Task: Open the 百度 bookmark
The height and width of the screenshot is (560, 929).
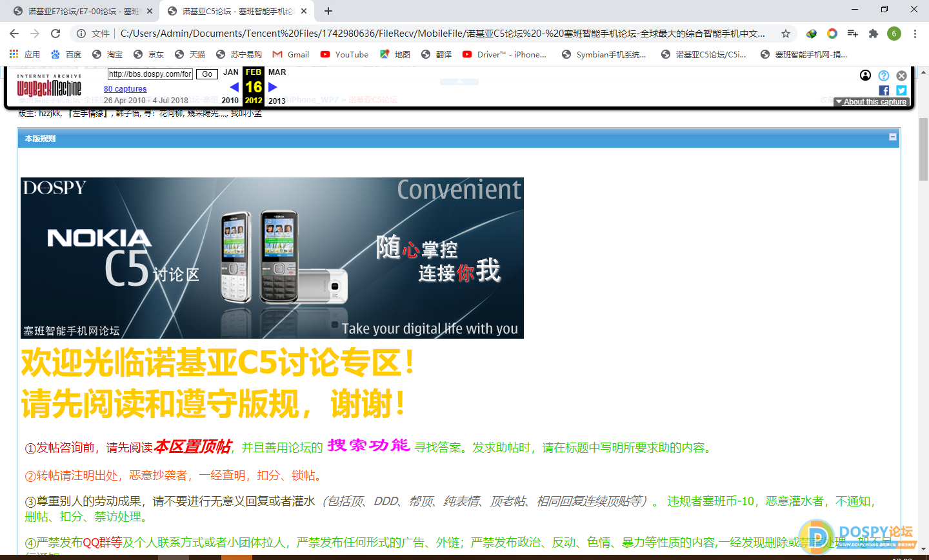Action: (x=66, y=54)
